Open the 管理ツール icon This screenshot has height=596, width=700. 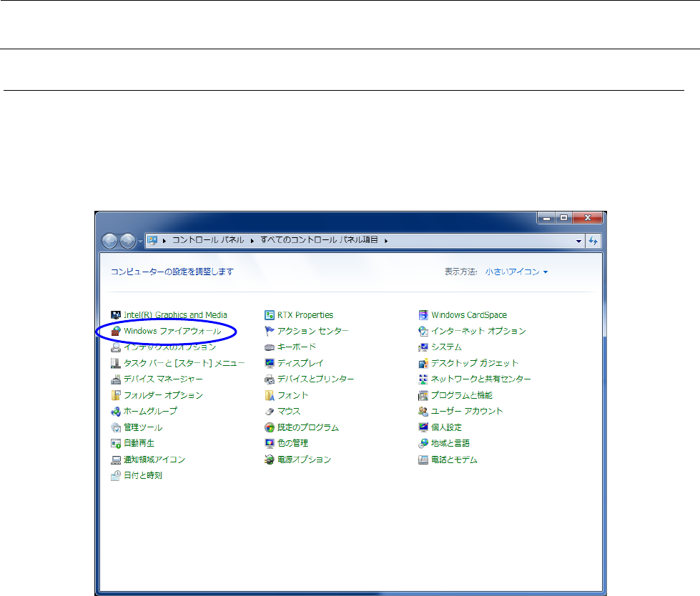point(116,427)
